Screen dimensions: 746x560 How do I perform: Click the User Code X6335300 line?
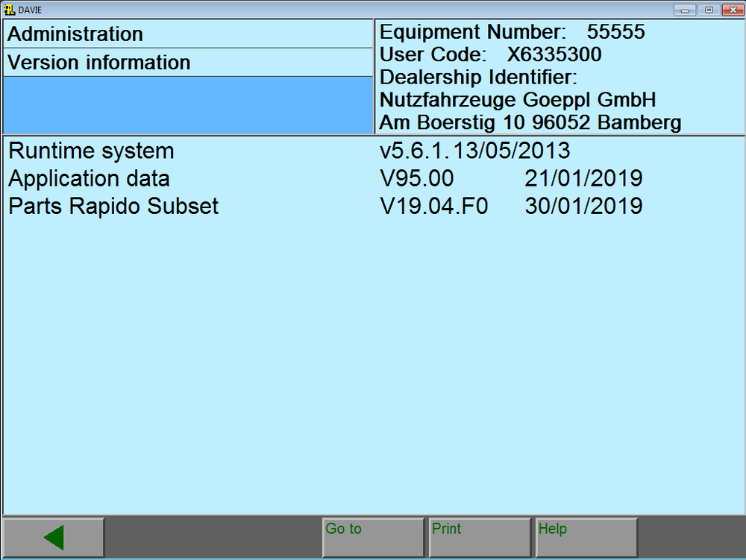pyautogui.click(x=490, y=55)
